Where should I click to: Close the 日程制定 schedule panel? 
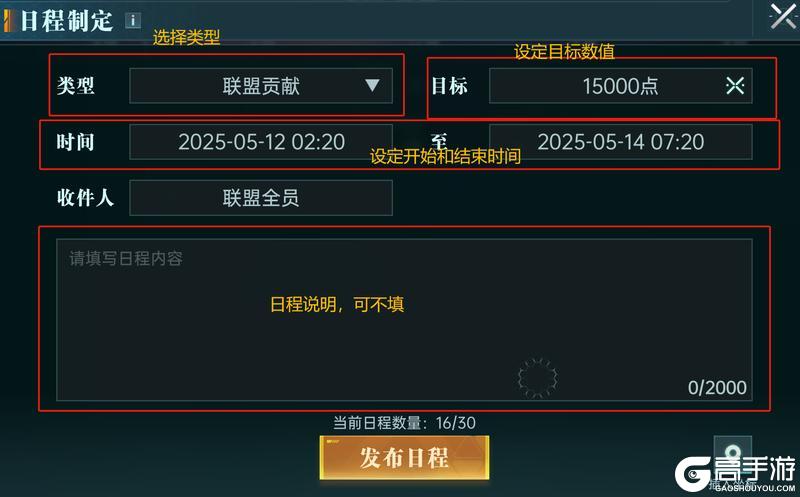point(782,16)
